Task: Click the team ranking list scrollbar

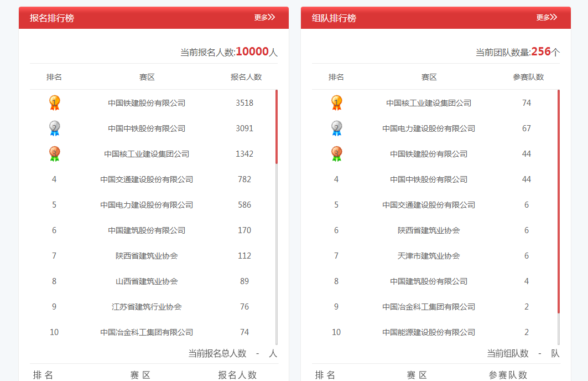Action: 559,200
